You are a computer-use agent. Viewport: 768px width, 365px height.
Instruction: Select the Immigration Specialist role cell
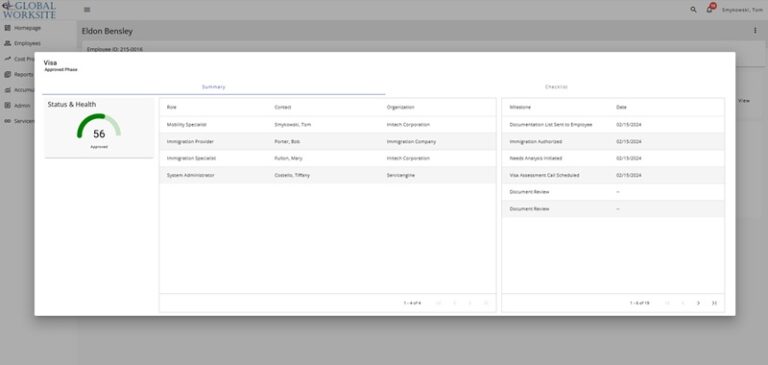click(x=191, y=158)
